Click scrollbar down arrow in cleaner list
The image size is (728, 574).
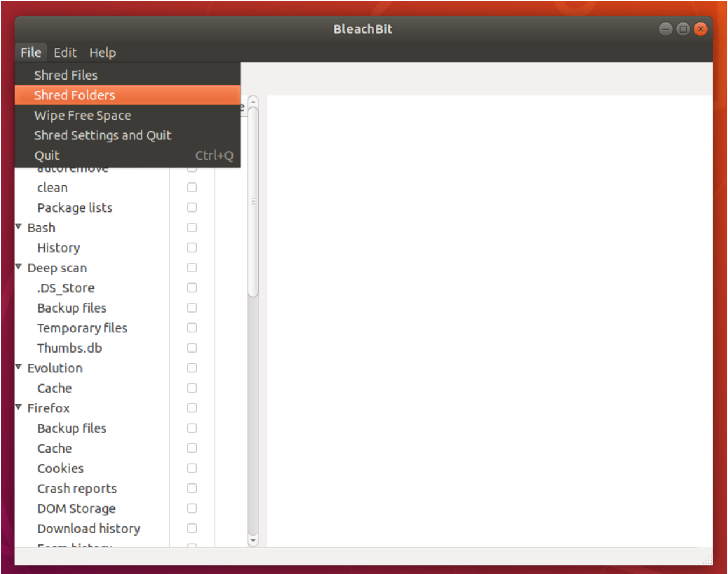[x=253, y=540]
